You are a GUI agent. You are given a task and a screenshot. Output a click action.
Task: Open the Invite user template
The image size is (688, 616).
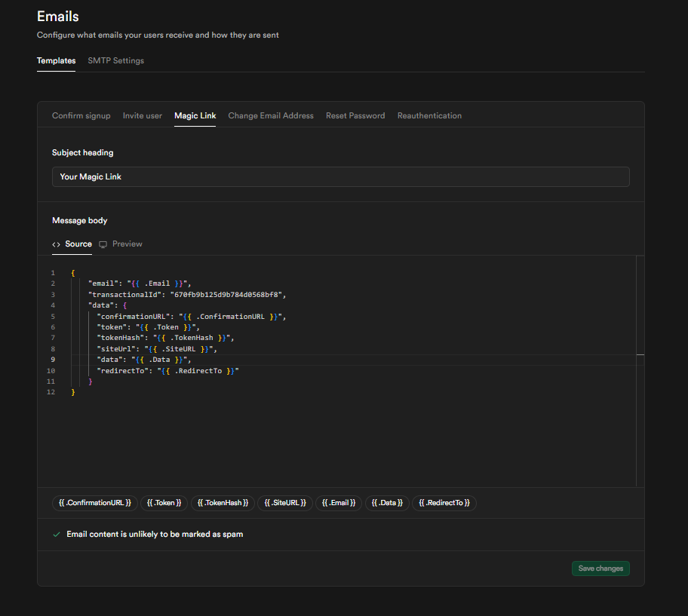pyautogui.click(x=142, y=115)
